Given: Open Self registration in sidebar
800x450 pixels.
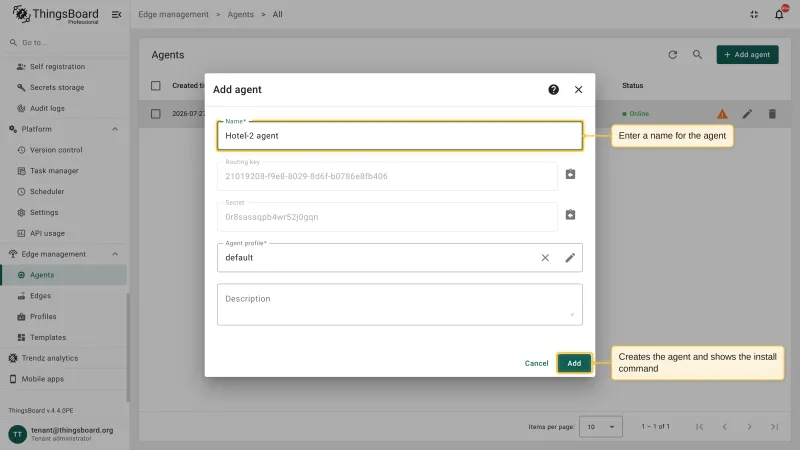Looking at the screenshot, I should tap(57, 66).
